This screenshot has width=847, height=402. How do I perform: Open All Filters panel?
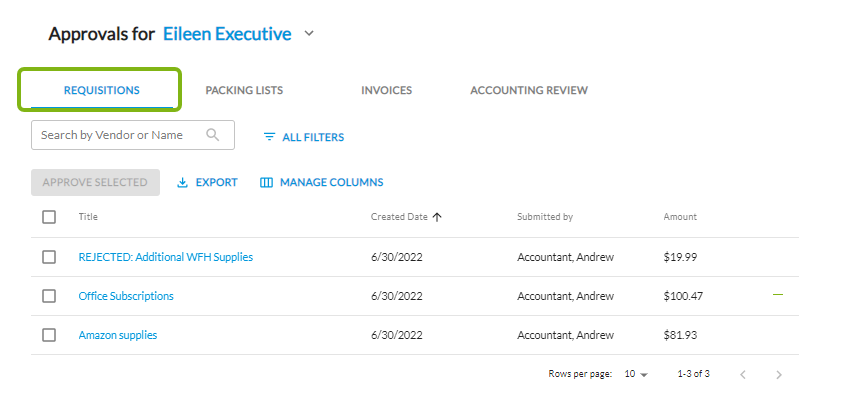click(303, 137)
